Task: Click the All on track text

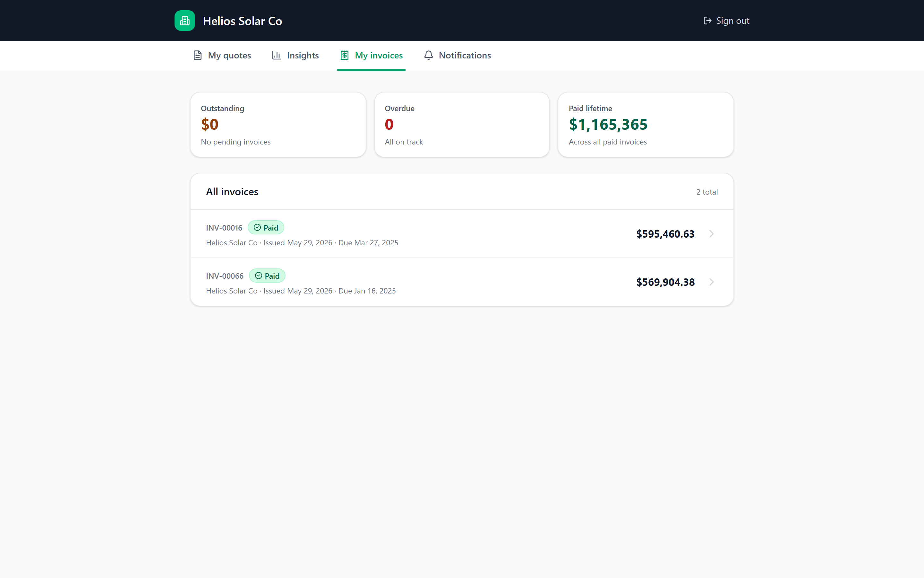Action: tap(404, 142)
